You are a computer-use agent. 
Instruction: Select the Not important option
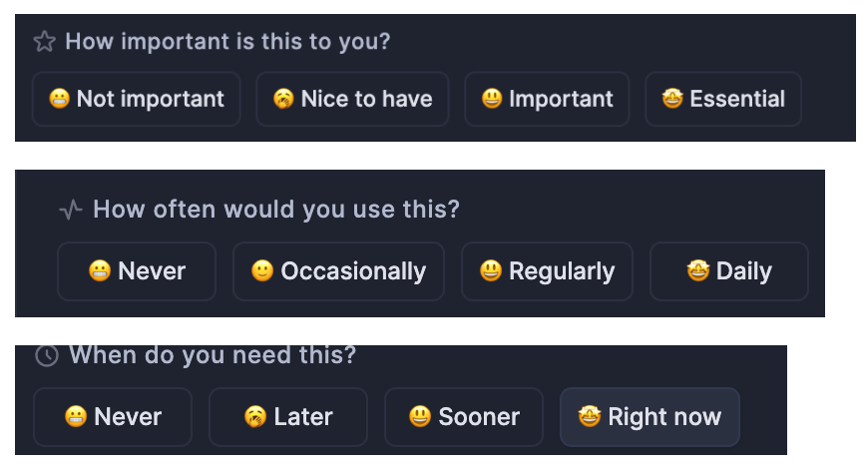(137, 99)
